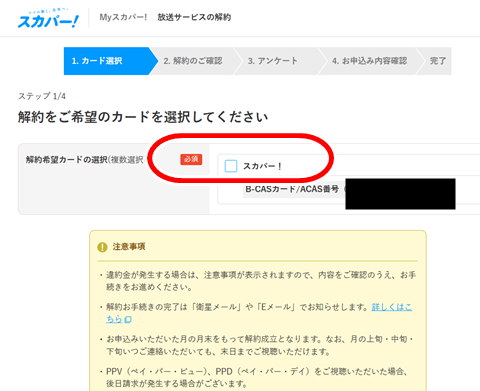Click the B-CASカード/ACAS番号 label
Viewport: 480px width, 391px height.
(292, 189)
